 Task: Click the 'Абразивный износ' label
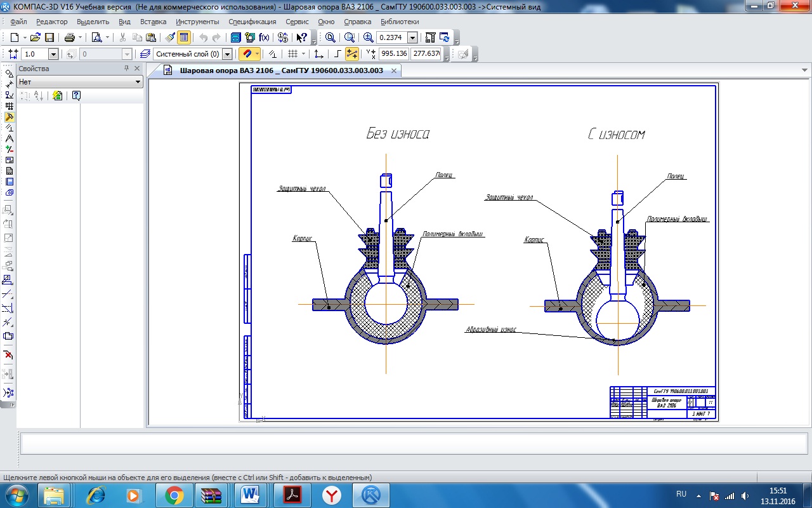click(491, 330)
